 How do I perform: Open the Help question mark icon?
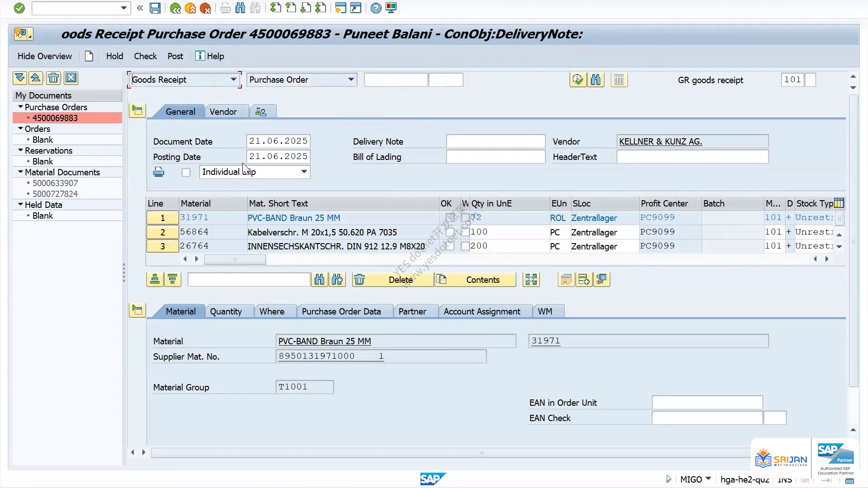pyautogui.click(x=376, y=8)
